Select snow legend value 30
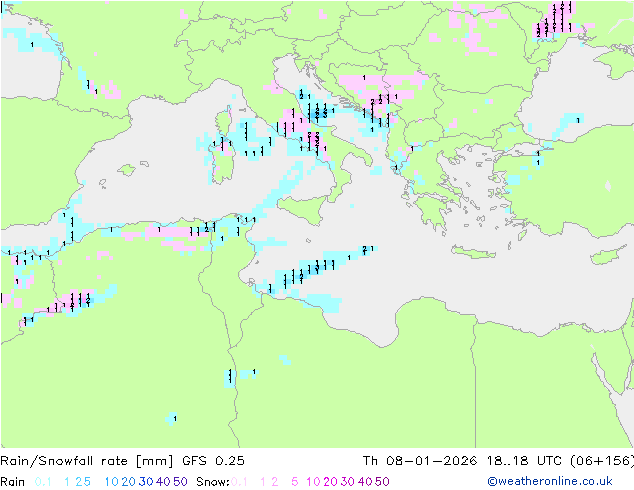This screenshot has height=490, width=634. click(x=347, y=482)
